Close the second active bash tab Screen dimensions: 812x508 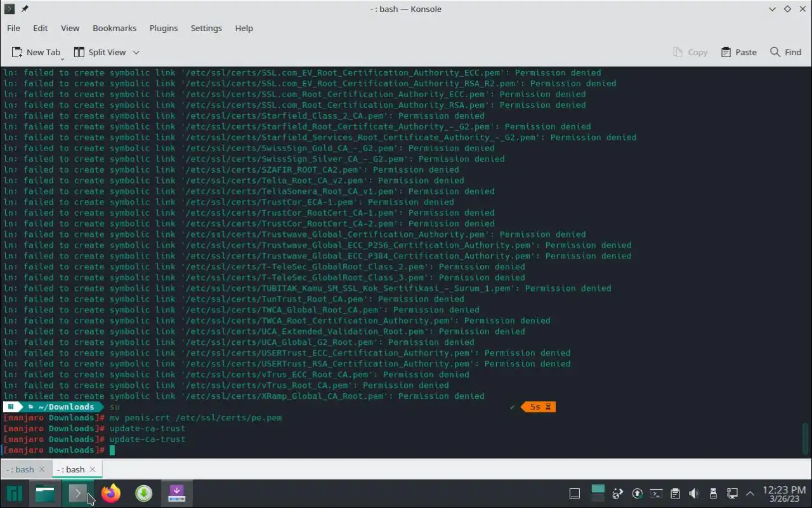pos(93,469)
